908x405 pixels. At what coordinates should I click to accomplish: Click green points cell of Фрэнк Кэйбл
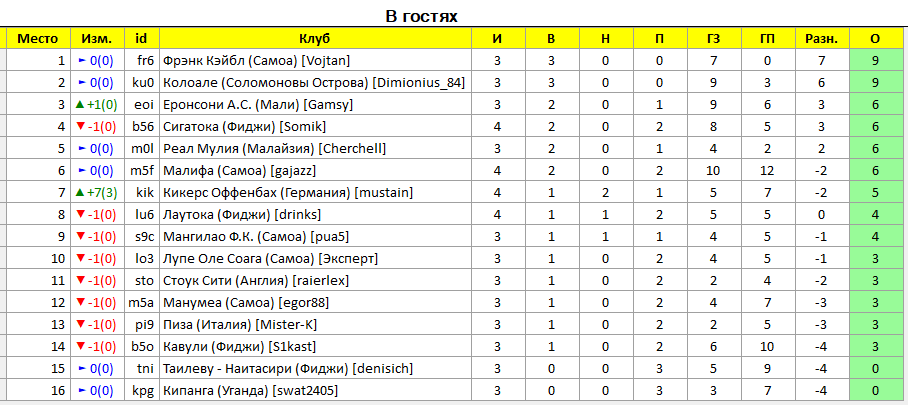tap(875, 61)
